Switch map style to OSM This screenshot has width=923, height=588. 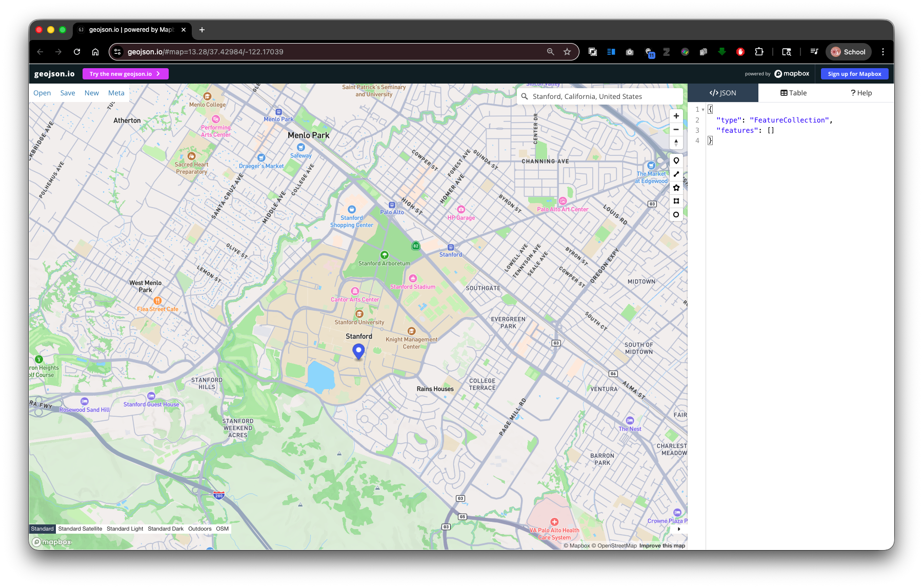point(223,529)
